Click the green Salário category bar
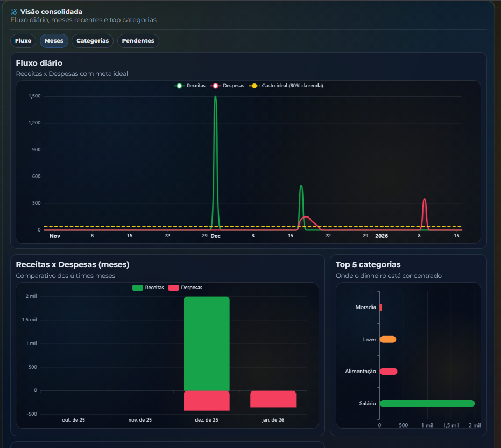This screenshot has width=501, height=448. click(427, 403)
